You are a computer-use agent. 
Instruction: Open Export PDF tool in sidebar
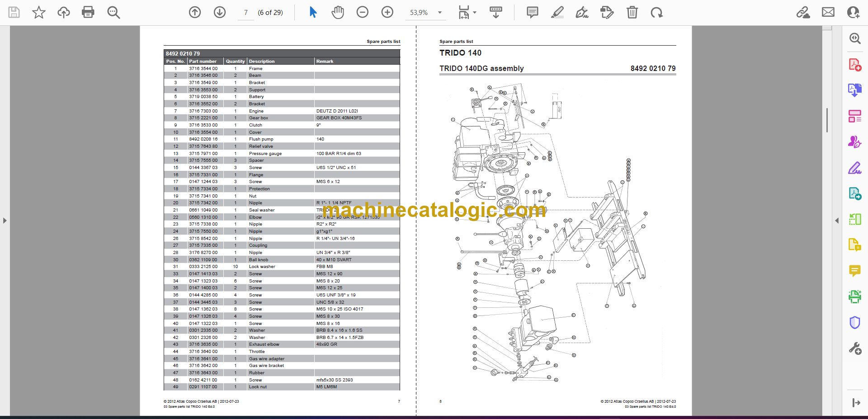855,90
